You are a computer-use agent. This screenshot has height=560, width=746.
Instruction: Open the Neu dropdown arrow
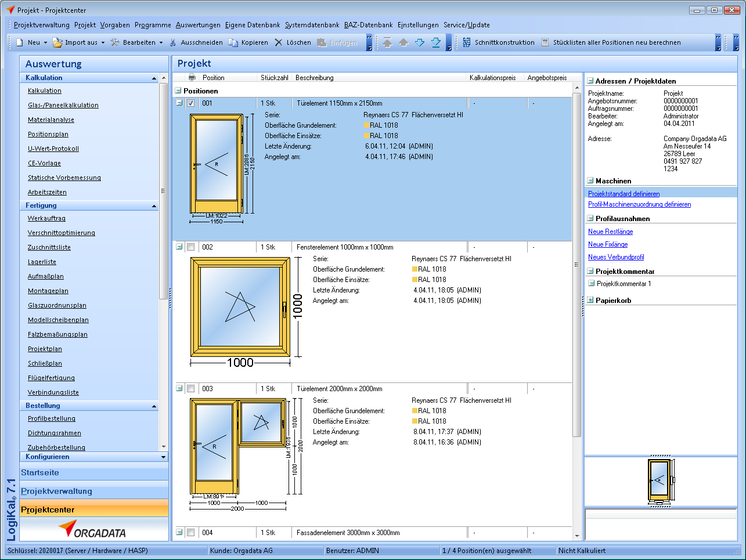45,42
